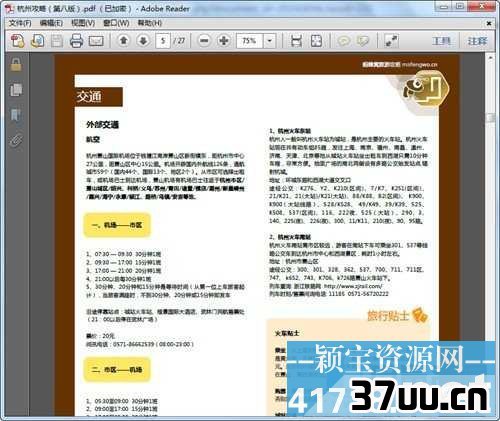Open the security lock panel
This screenshot has width=500, height=421.
pyautogui.click(x=16, y=64)
